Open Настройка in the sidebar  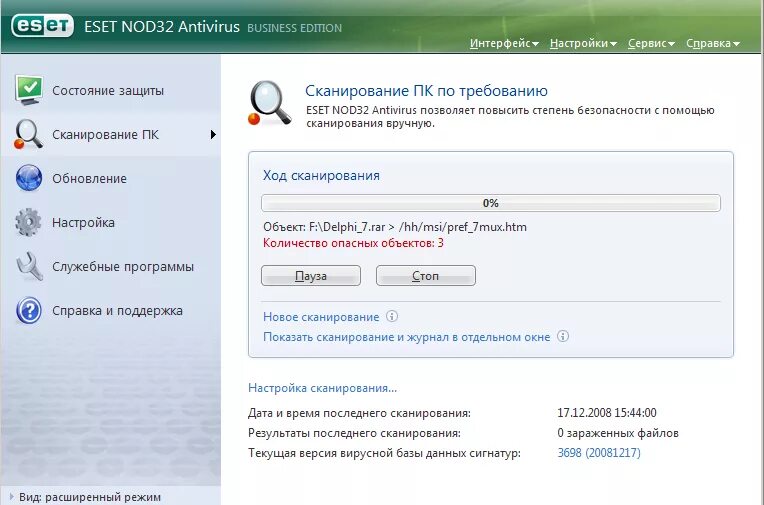pyautogui.click(x=83, y=223)
